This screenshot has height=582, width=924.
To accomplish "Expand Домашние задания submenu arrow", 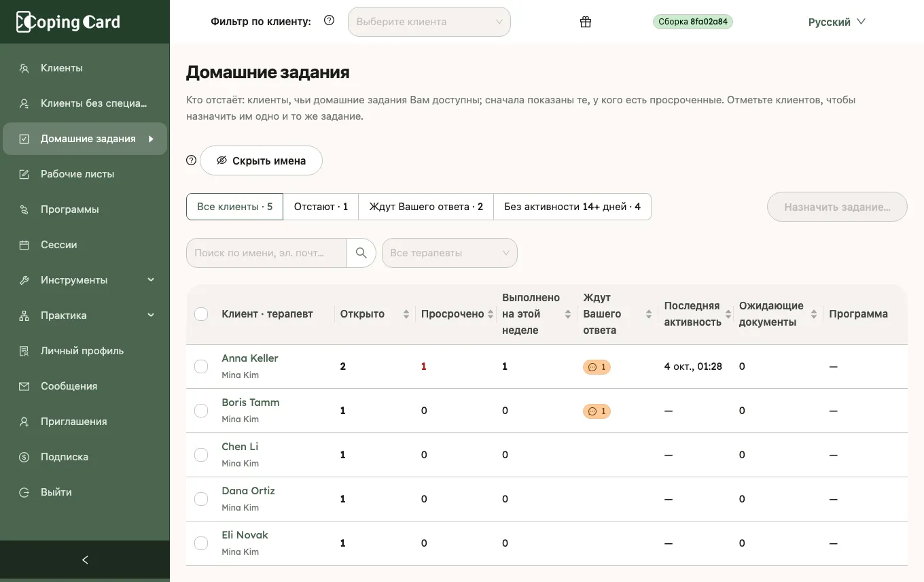I will 152,139.
